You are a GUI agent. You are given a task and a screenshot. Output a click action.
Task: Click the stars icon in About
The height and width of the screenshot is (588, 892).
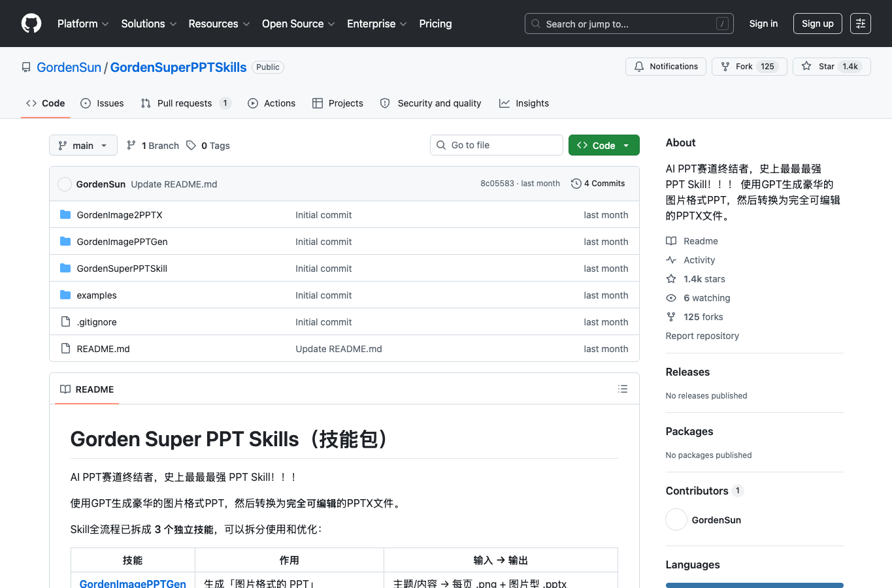(671, 279)
